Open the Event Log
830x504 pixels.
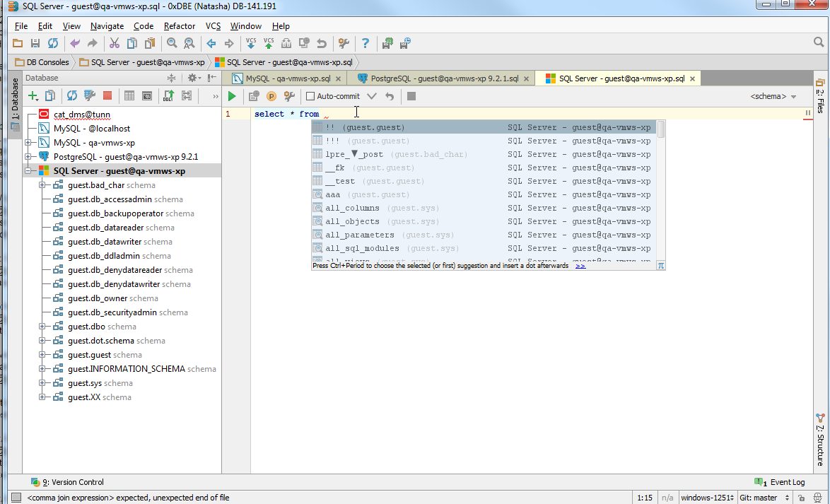click(x=779, y=482)
